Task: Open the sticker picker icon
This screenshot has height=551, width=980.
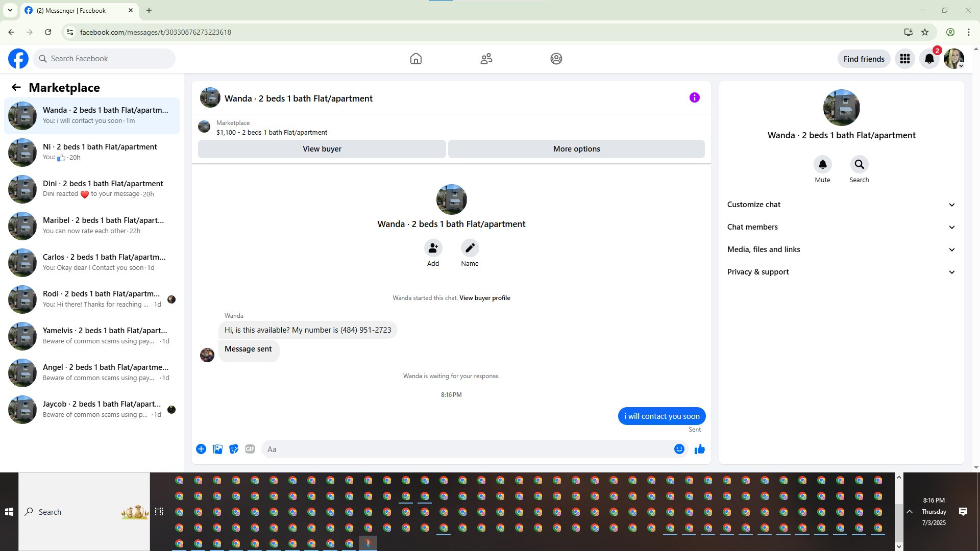Action: [234, 449]
